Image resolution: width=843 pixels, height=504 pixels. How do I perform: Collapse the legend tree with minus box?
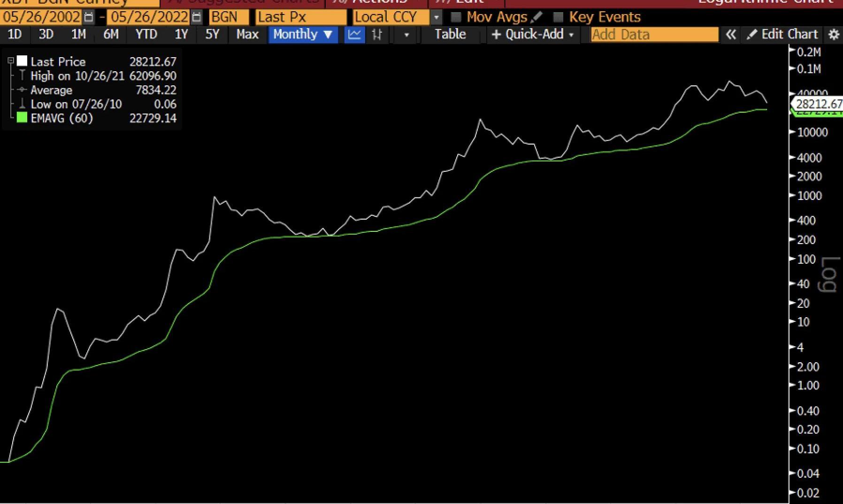[11, 61]
